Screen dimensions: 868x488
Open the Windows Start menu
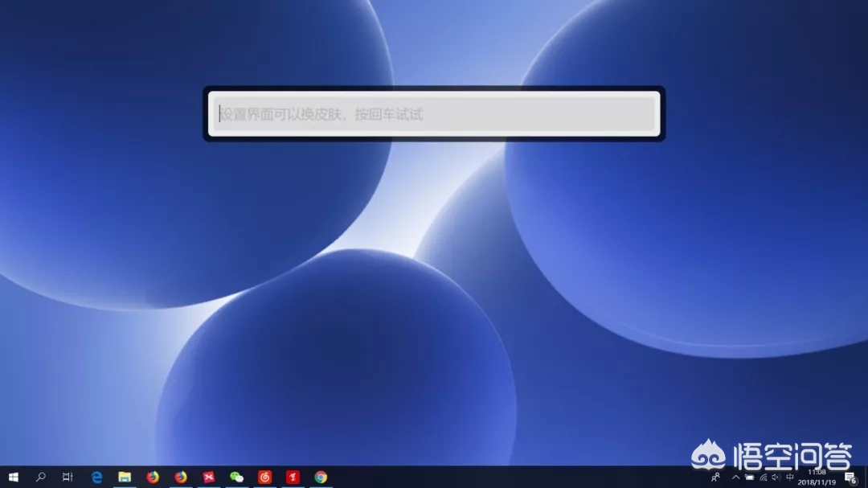14,477
